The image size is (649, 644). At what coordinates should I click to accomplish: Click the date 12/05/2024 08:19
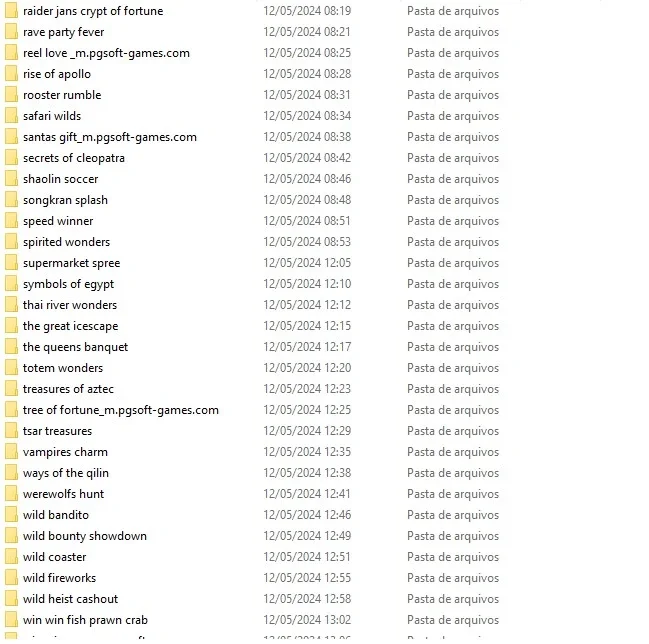307,11
